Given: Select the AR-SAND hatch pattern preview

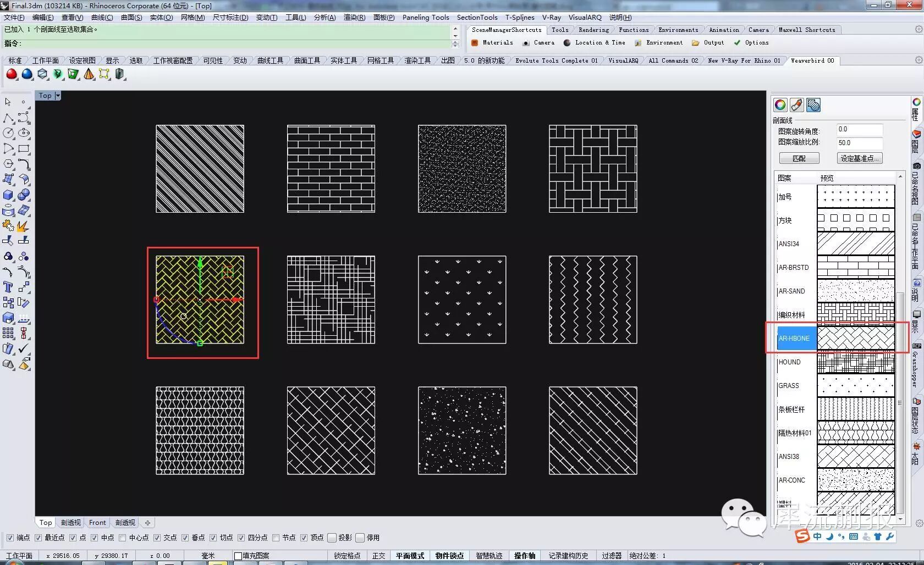Looking at the screenshot, I should [855, 291].
